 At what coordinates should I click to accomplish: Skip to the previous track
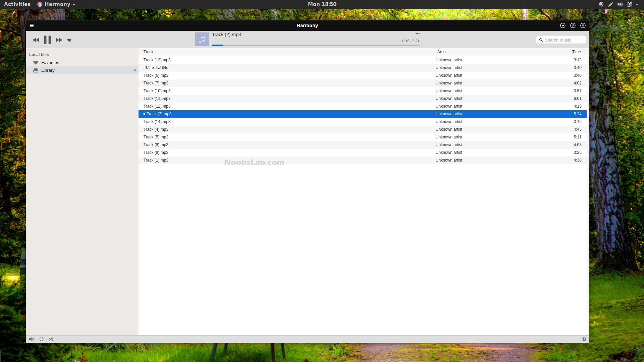pyautogui.click(x=36, y=40)
